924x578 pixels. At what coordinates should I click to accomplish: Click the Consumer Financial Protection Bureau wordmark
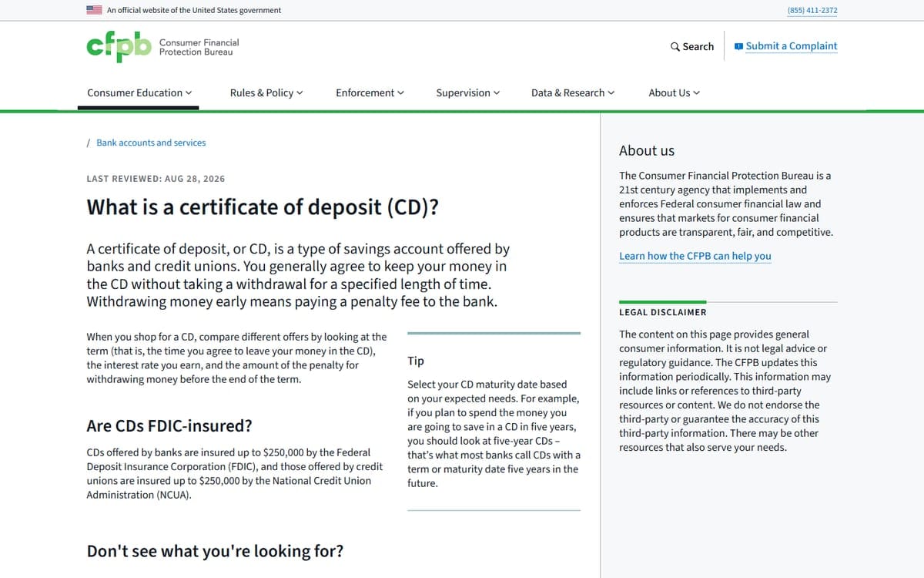coord(199,47)
